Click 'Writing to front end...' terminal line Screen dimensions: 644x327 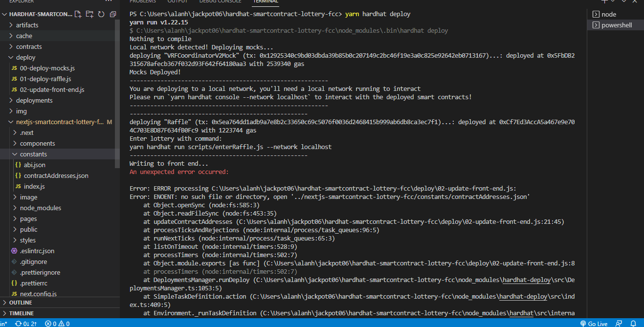[169, 164]
